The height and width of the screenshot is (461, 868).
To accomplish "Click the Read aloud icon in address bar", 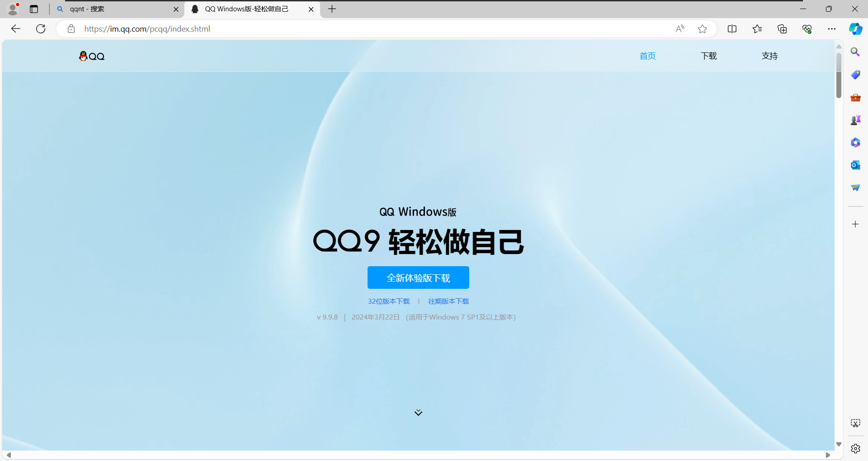I will [x=679, y=29].
